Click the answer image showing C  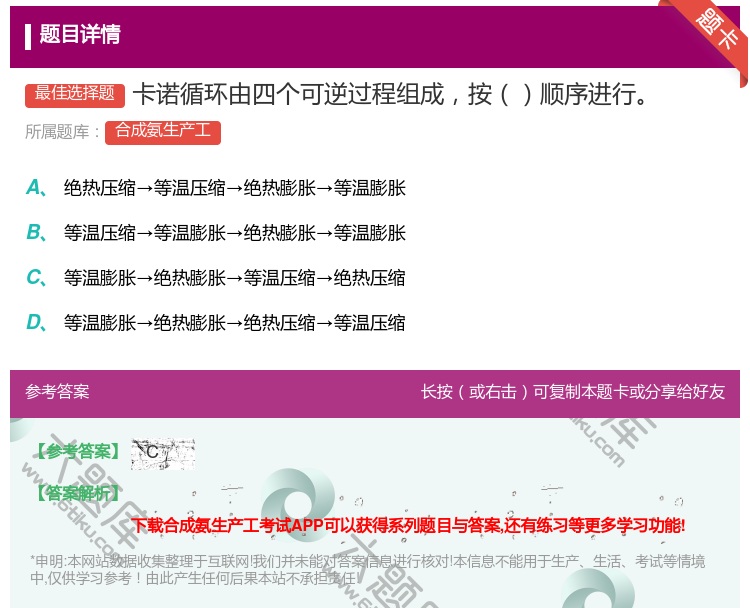[x=163, y=454]
